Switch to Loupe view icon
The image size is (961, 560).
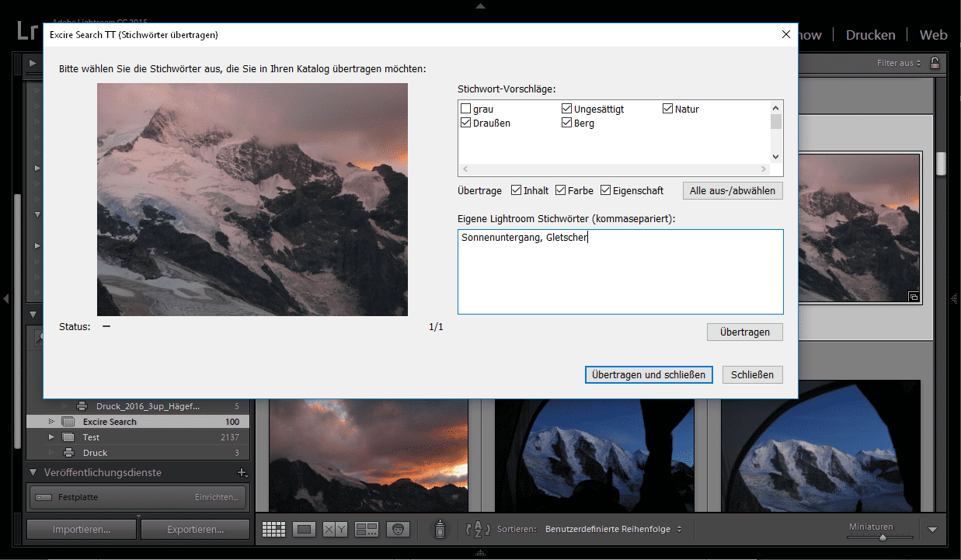305,530
